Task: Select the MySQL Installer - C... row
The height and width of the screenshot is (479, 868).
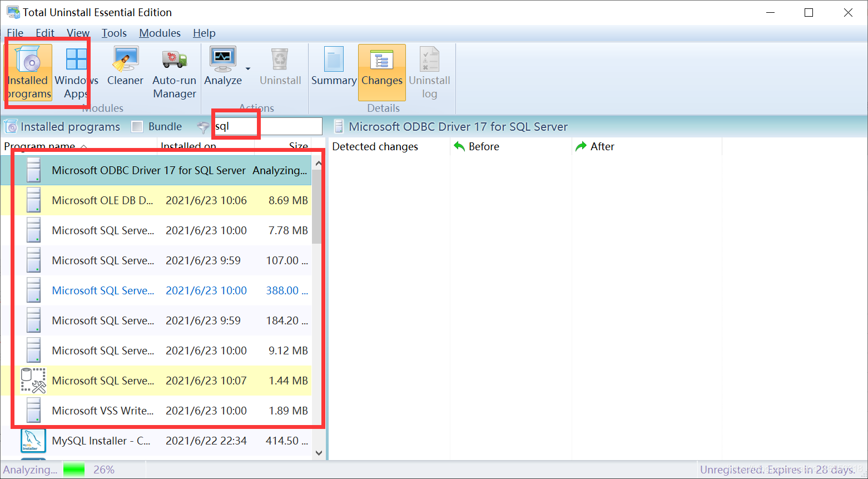Action: (x=156, y=441)
